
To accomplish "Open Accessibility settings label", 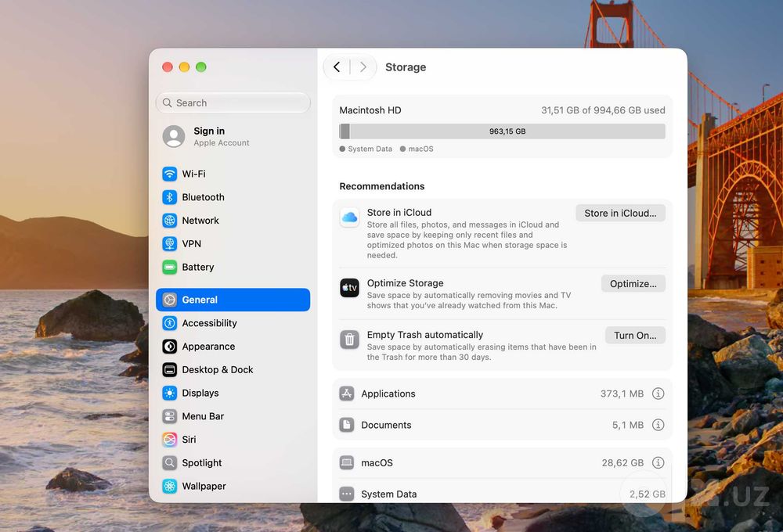I will coord(209,323).
